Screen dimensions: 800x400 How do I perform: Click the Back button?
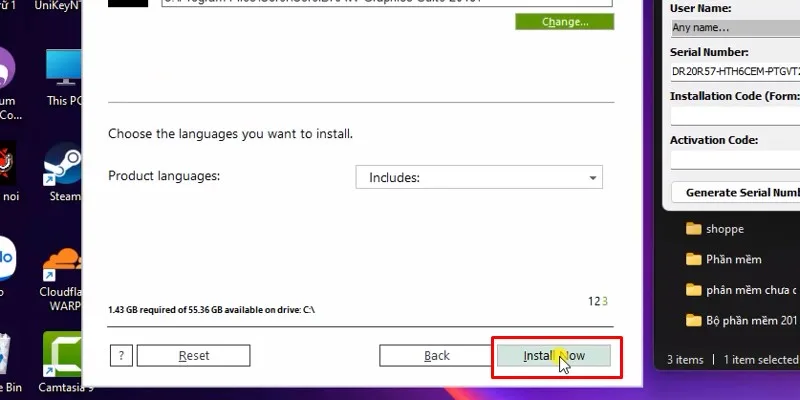pos(436,355)
